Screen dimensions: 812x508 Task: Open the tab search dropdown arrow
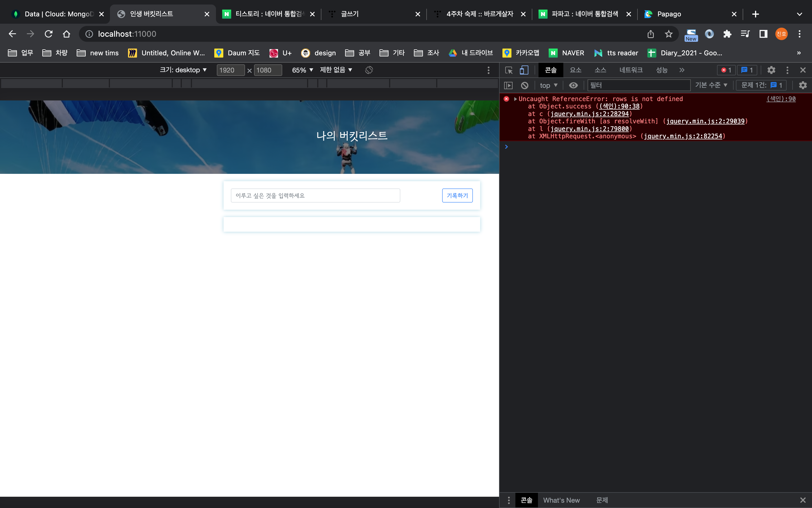click(x=800, y=14)
